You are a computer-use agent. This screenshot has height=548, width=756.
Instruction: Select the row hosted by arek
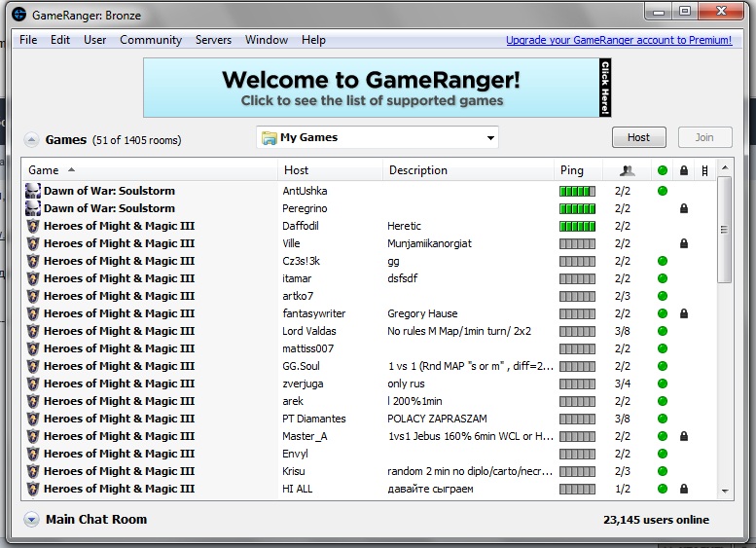pos(370,401)
